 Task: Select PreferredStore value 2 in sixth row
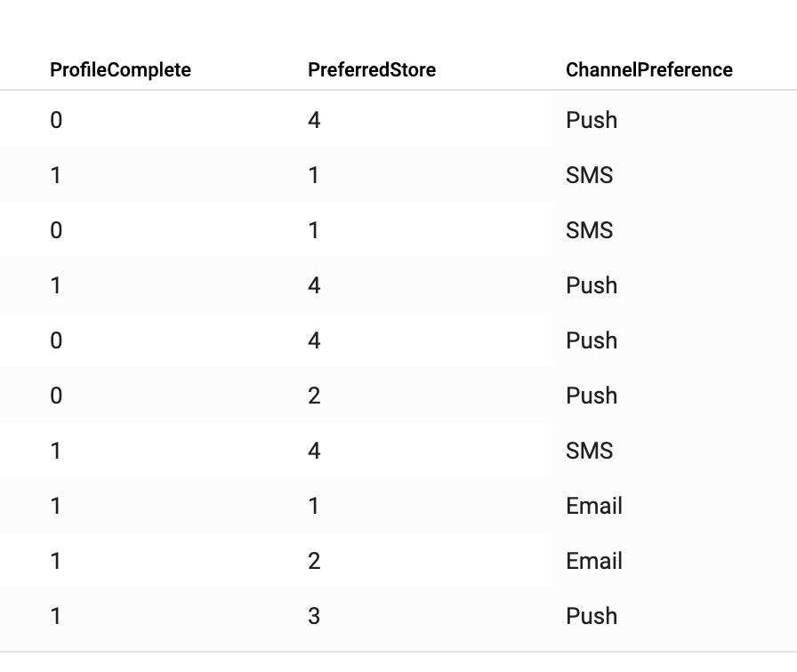tap(314, 396)
